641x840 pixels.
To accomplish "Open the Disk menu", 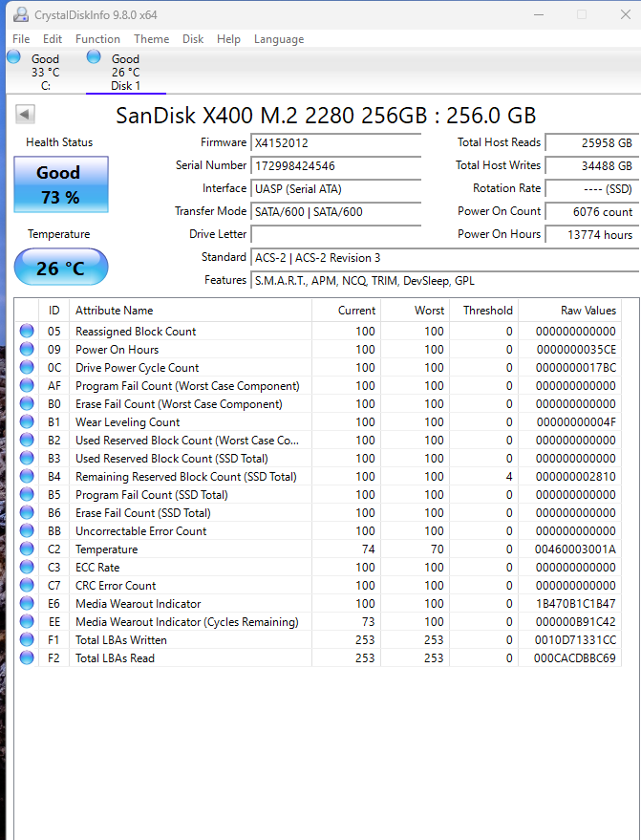I will pyautogui.click(x=193, y=39).
